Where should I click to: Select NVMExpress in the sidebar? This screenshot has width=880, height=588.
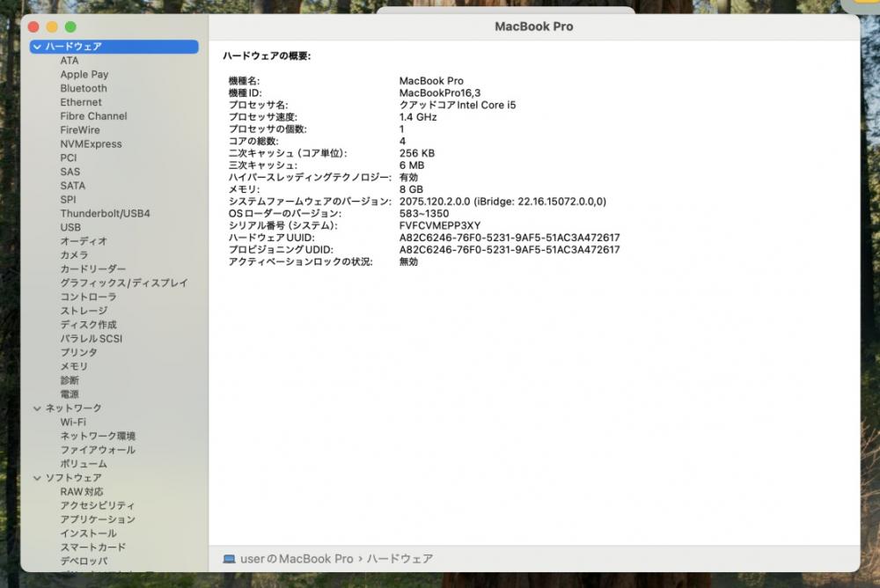[91, 143]
